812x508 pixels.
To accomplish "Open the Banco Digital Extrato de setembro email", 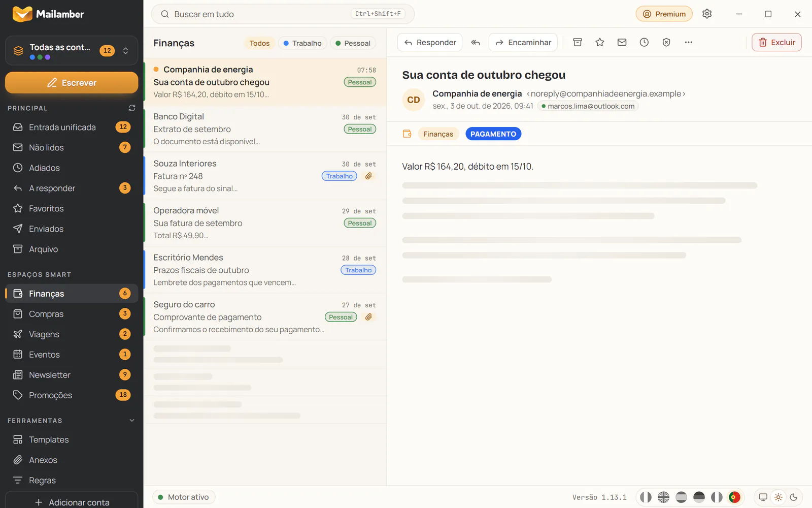I will click(265, 129).
